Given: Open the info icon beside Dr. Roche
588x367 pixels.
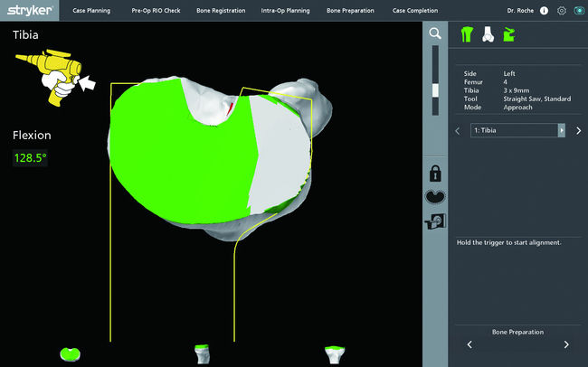Looking at the screenshot, I should click(x=544, y=11).
